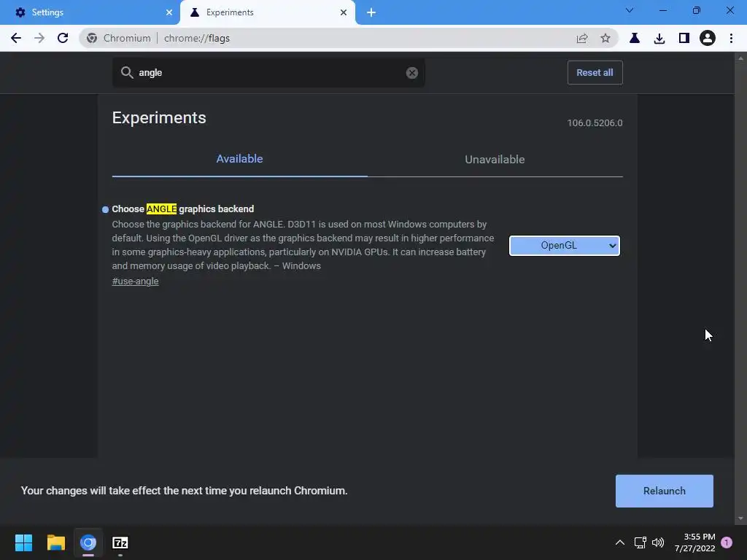Open the tab search chevron
The height and width of the screenshot is (560, 747).
click(630, 10)
